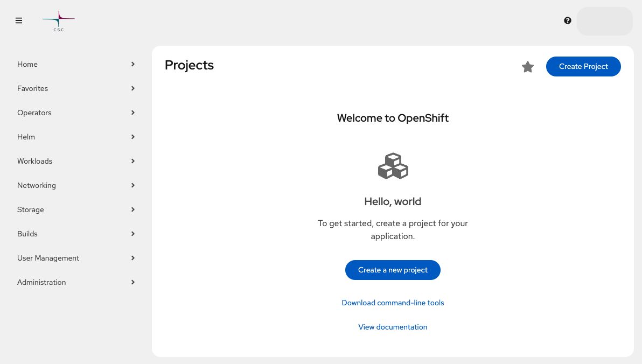Image resolution: width=642 pixels, height=364 pixels.
Task: Click the Create Project button
Action: click(583, 66)
